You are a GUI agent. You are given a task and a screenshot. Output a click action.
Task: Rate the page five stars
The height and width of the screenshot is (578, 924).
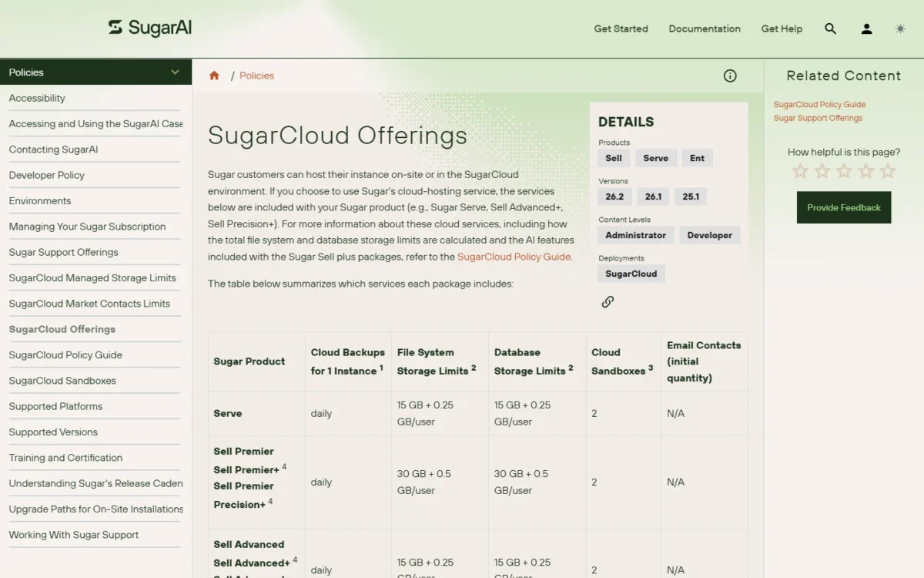point(888,171)
